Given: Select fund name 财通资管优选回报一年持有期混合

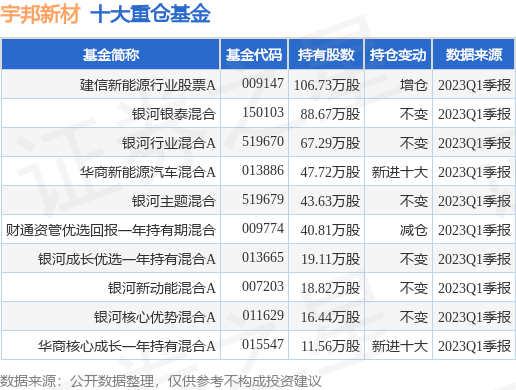Looking at the screenshot, I should point(111,230).
